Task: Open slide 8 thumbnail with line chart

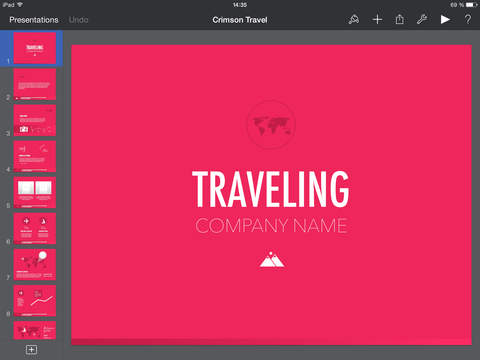Action: (35, 301)
